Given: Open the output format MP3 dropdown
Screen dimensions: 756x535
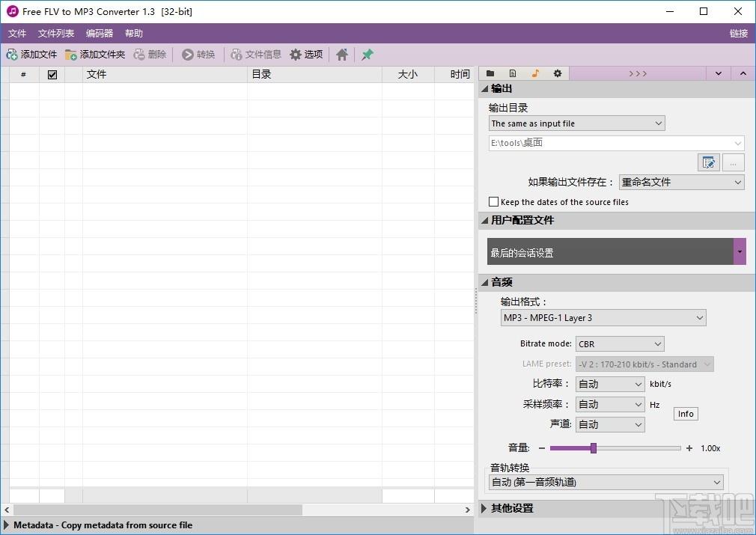Looking at the screenshot, I should coord(603,318).
